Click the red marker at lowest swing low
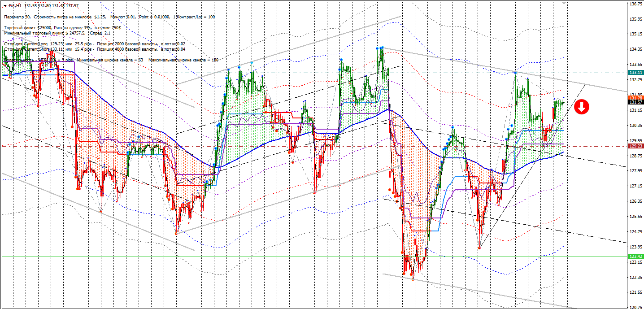The width and height of the screenshot is (644, 309). point(413,279)
